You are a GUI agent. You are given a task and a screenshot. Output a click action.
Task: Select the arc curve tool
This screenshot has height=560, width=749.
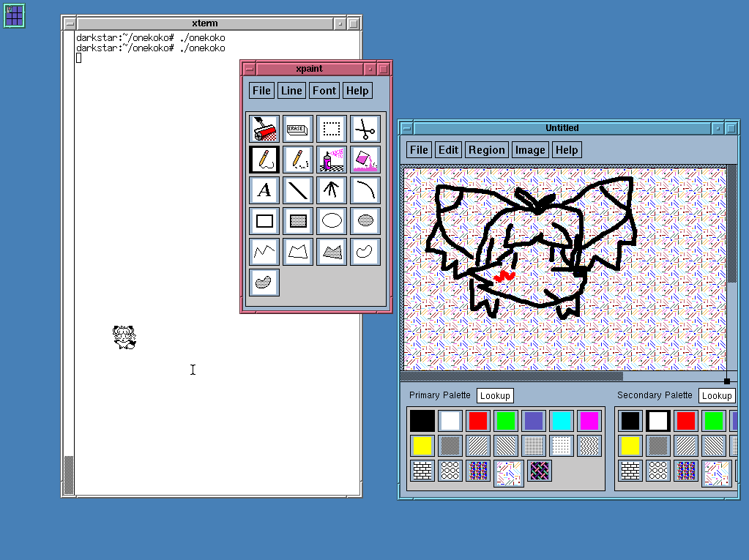pyautogui.click(x=365, y=190)
